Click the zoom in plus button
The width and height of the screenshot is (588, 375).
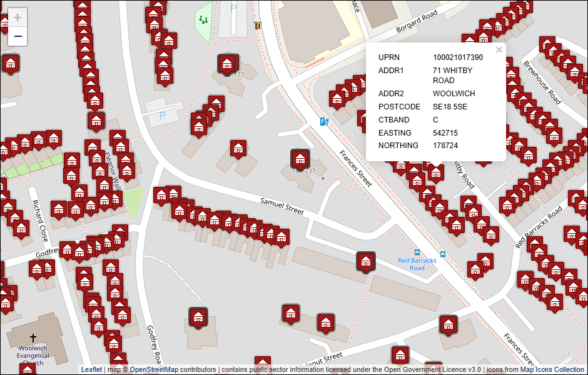coord(18,17)
